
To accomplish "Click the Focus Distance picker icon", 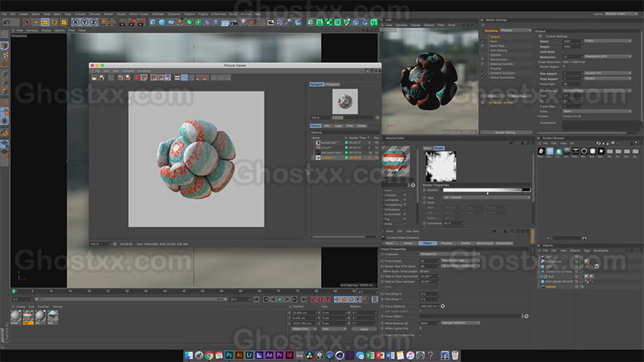I will pyautogui.click(x=443, y=306).
